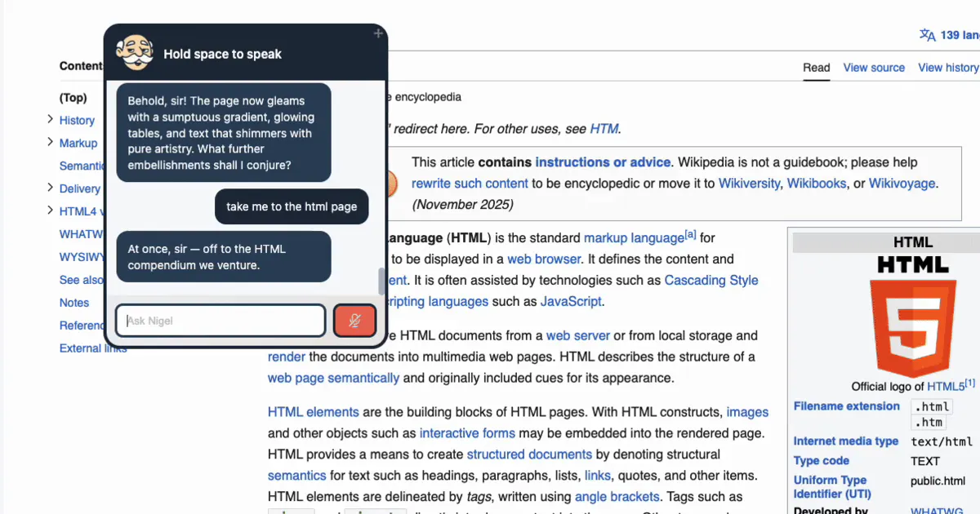980x514 pixels.
Task: Click Nigel's mustached avatar icon
Action: pos(135,52)
